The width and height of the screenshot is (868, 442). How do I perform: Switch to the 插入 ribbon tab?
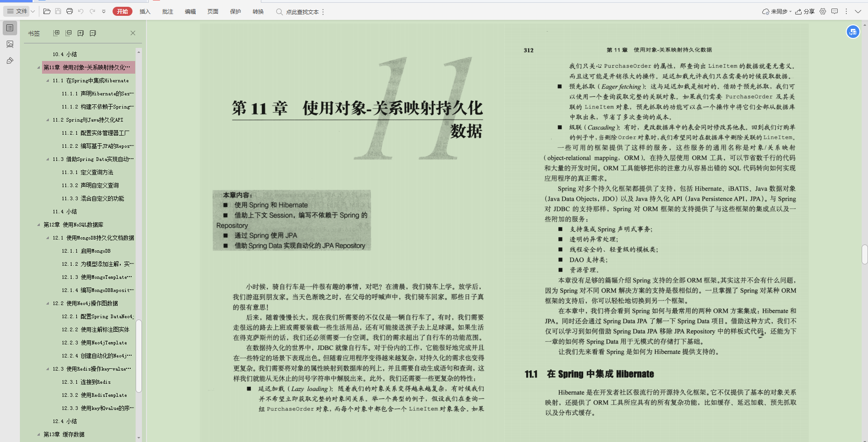pyautogui.click(x=145, y=11)
